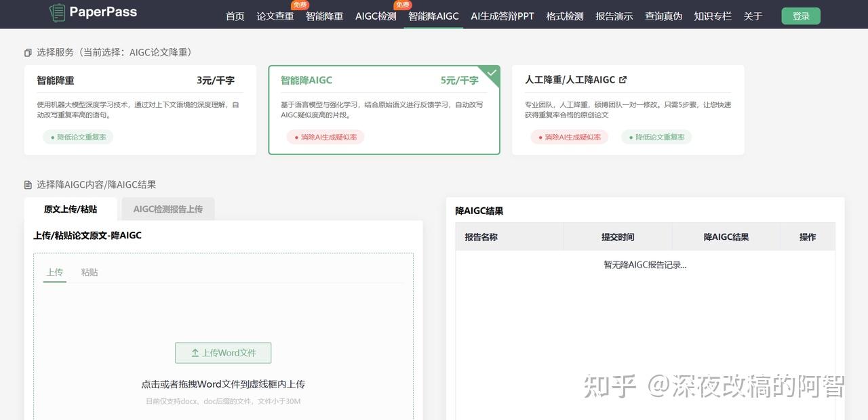Click the dashed upload drop zone text
868x420 pixels.
coord(223,384)
